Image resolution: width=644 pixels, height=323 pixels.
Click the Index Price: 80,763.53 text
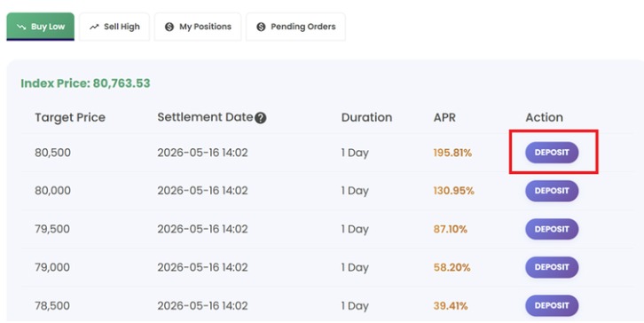85,83
